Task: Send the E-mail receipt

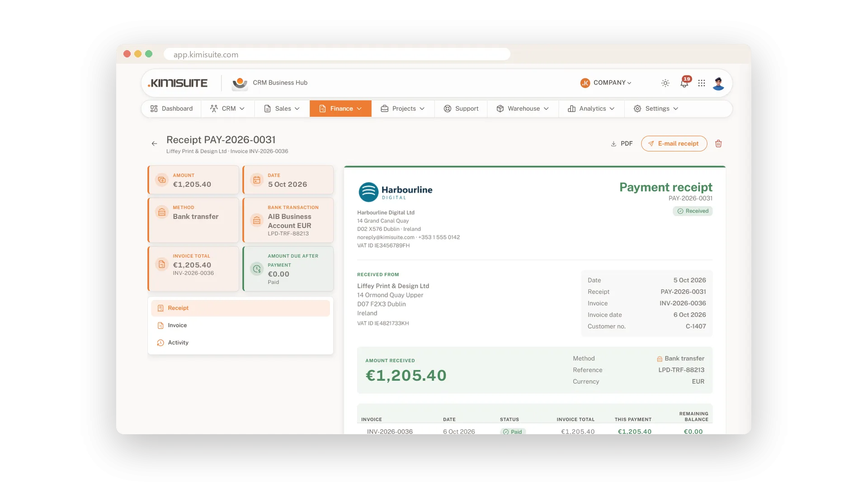Action: (674, 144)
